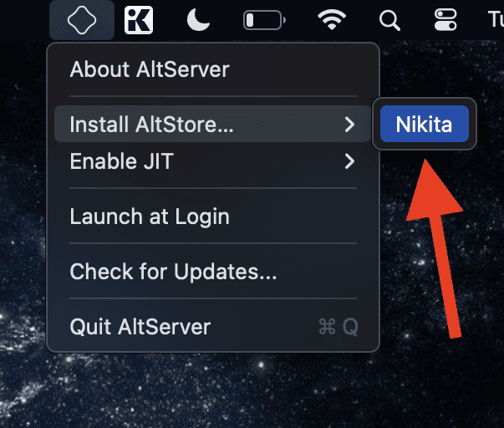Click the date text in the menu bar
This screenshot has width=504, height=428.
click(x=493, y=20)
